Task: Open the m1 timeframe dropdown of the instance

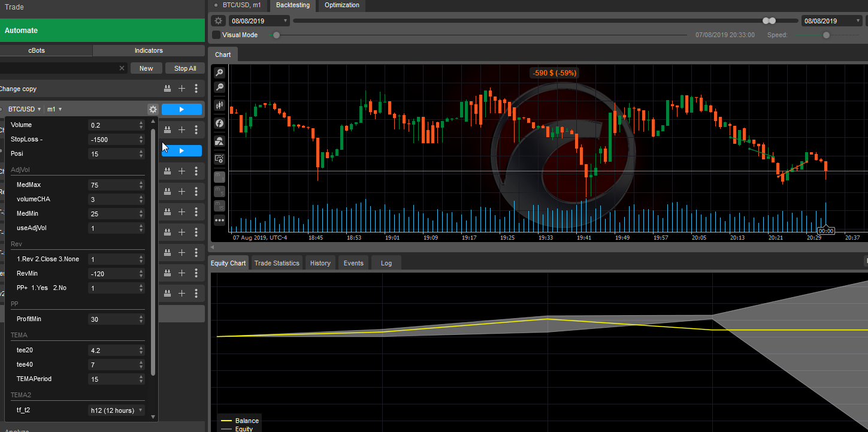Action: click(55, 109)
